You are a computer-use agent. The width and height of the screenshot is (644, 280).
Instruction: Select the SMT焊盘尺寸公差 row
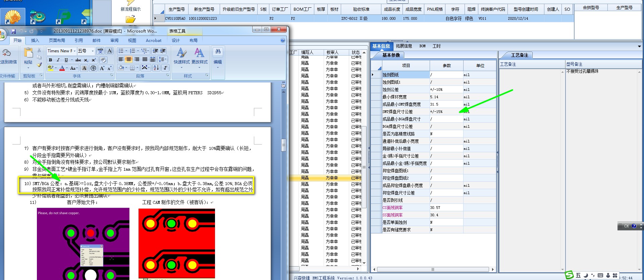[433, 112]
